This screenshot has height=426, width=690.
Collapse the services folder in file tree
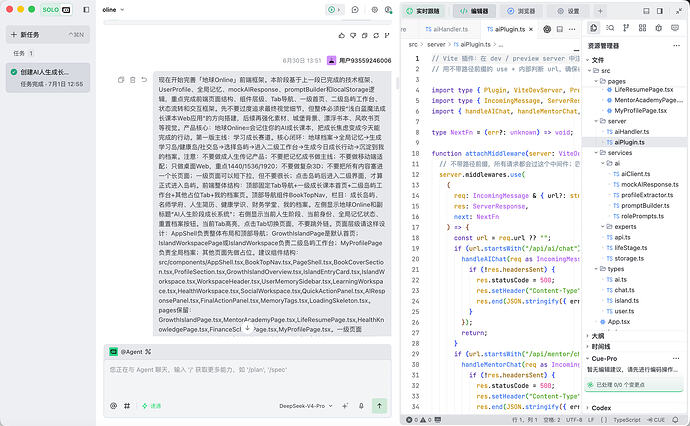(x=616, y=153)
